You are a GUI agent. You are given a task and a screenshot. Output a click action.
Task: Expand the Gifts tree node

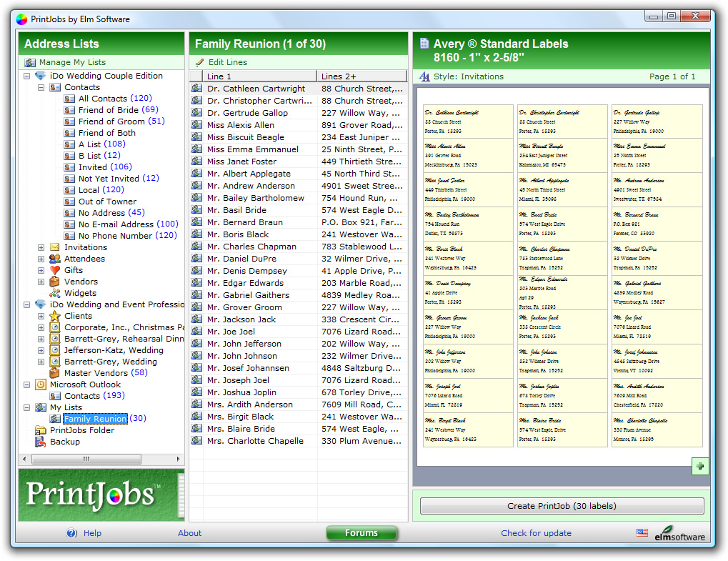tap(41, 270)
